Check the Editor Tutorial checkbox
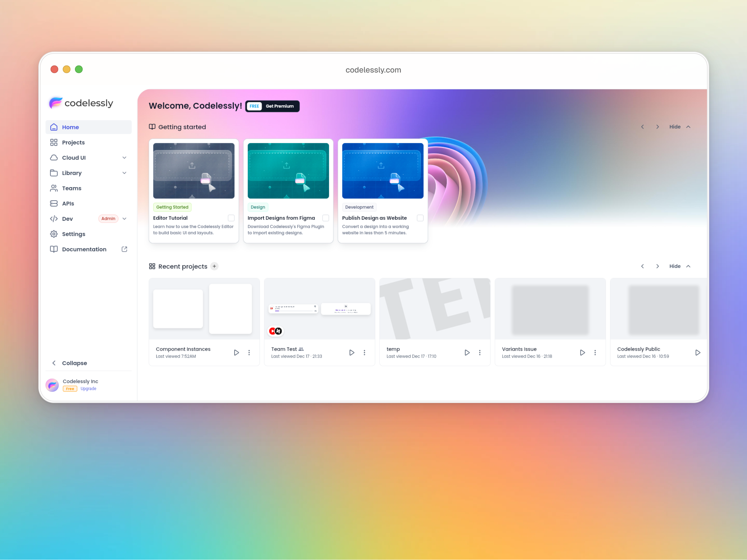The width and height of the screenshot is (747, 560). 231,218
